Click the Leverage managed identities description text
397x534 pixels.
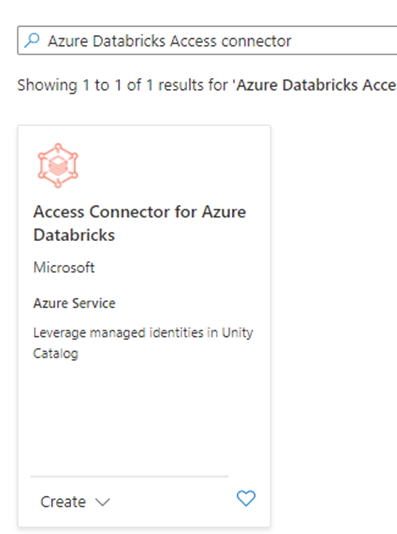[143, 343]
